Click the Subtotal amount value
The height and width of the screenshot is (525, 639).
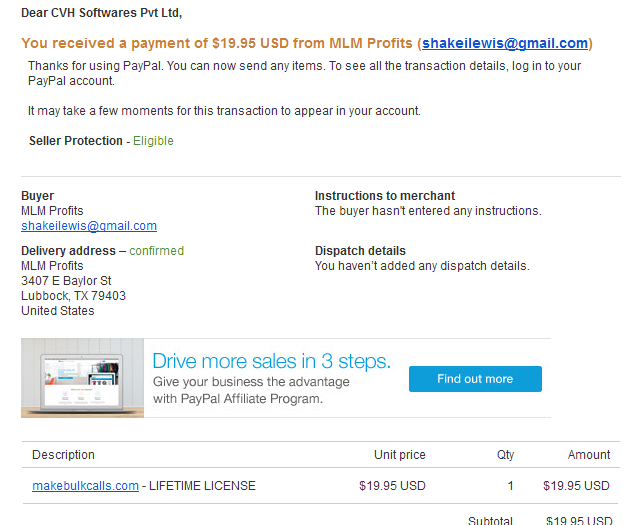[x=579, y=520]
